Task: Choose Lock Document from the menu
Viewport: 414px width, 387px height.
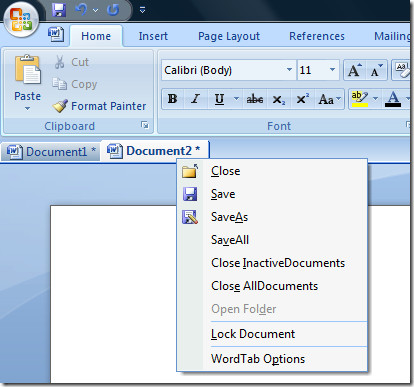Action: 273,334
